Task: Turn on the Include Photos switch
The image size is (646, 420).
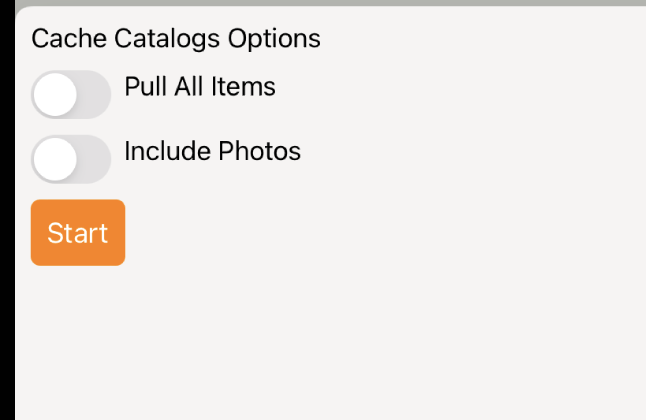Action: (71, 159)
